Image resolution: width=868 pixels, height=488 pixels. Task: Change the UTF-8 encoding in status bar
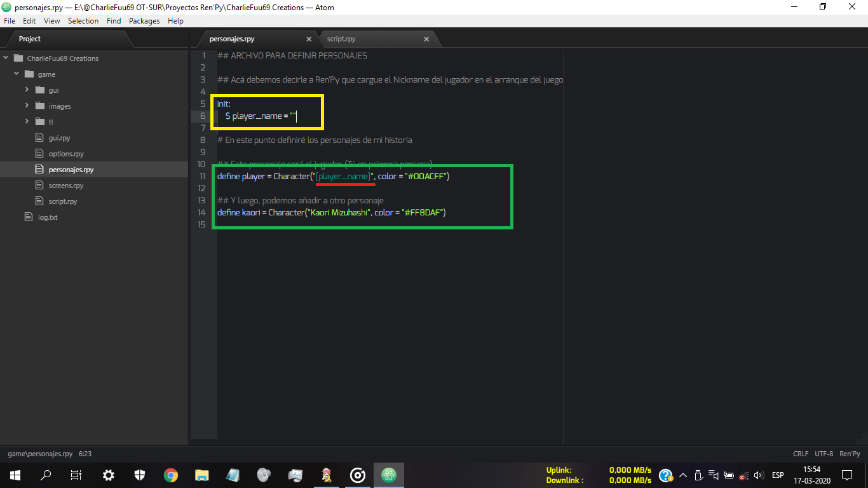pos(824,454)
